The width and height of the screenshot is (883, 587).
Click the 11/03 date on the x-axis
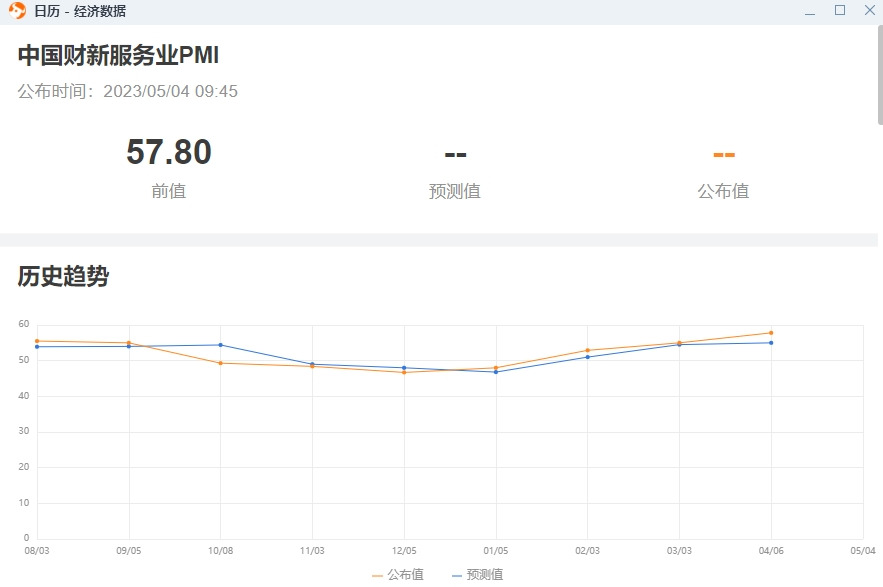(313, 550)
